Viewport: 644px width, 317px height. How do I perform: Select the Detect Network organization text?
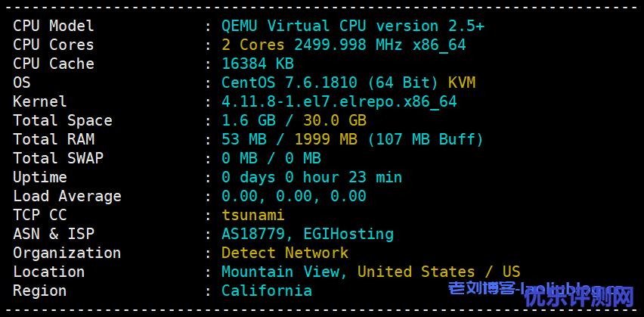click(x=285, y=253)
